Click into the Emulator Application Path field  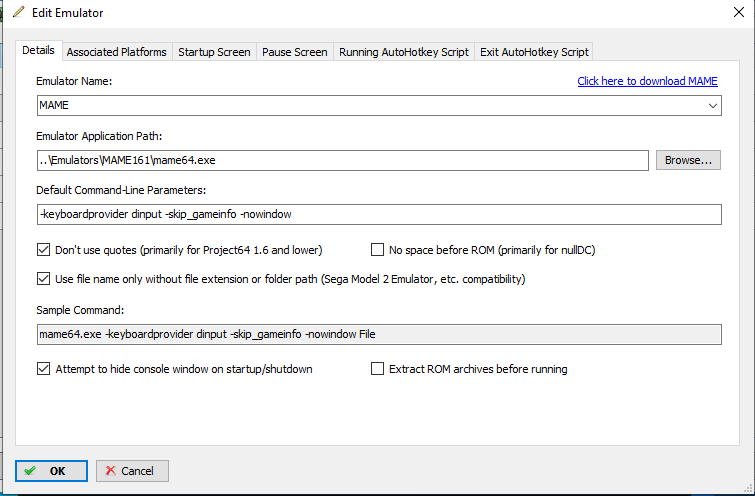tap(343, 160)
